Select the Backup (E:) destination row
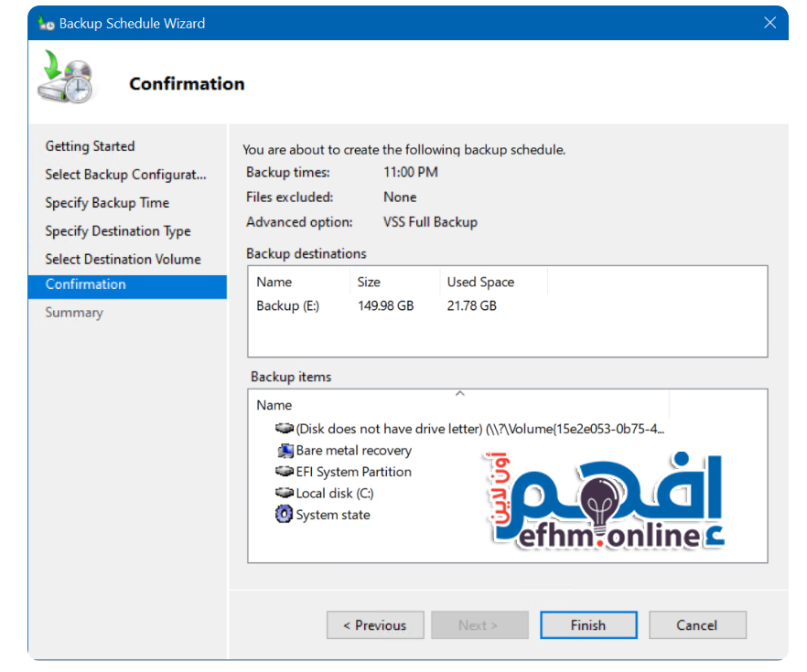The height and width of the screenshot is (672, 807). [288, 305]
